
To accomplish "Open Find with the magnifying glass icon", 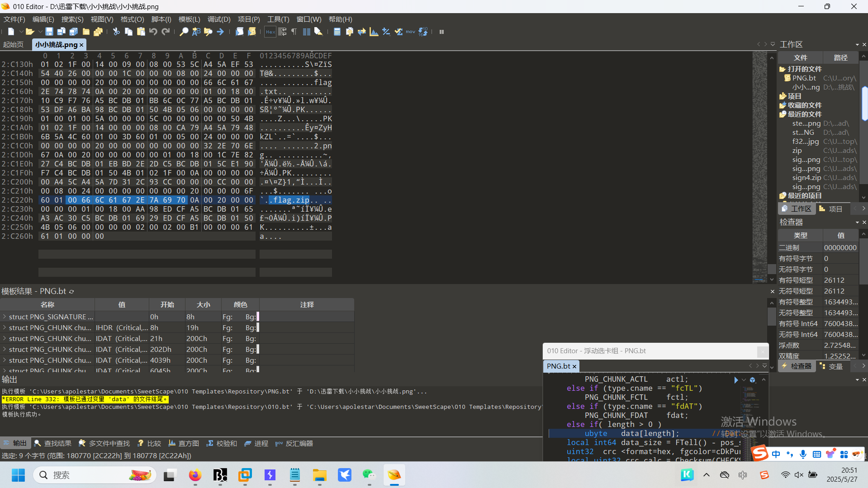I will click(x=184, y=32).
